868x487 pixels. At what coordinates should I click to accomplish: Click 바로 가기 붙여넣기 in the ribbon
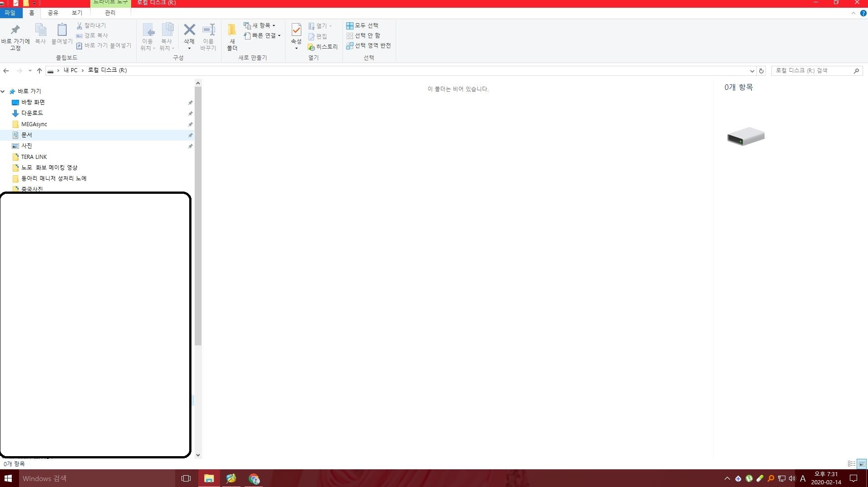coord(104,45)
